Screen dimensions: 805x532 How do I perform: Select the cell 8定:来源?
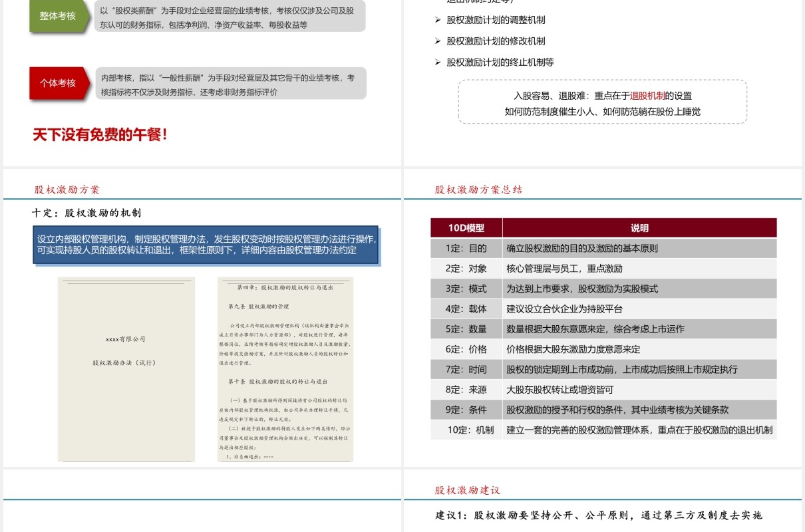pyautogui.click(x=466, y=390)
